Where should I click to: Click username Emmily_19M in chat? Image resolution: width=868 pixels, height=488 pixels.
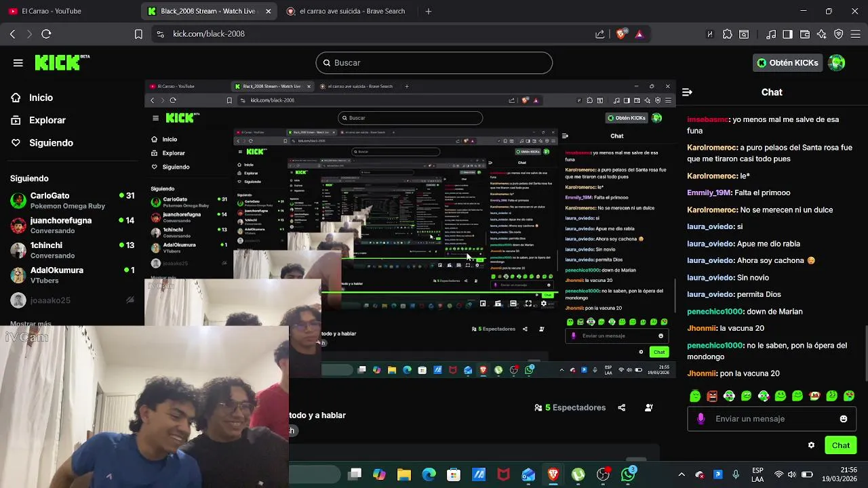pos(709,192)
